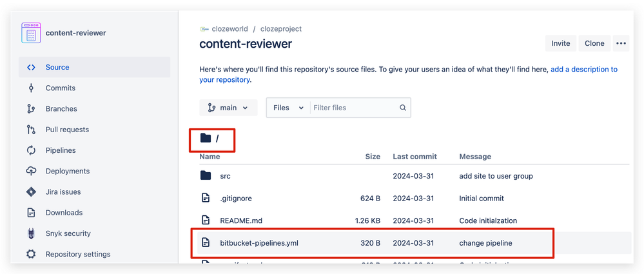Open the src folder
The image size is (644, 274).
click(225, 176)
